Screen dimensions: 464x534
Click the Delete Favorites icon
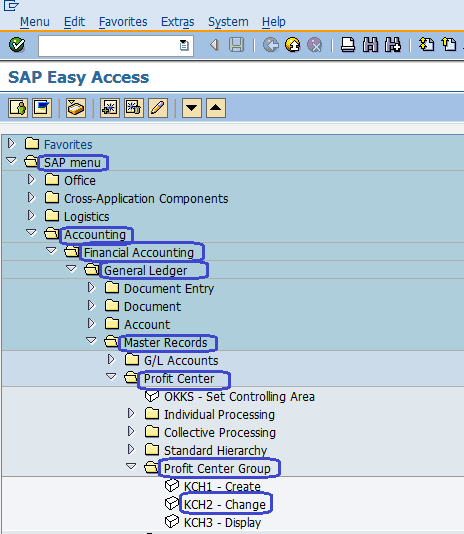(x=134, y=108)
